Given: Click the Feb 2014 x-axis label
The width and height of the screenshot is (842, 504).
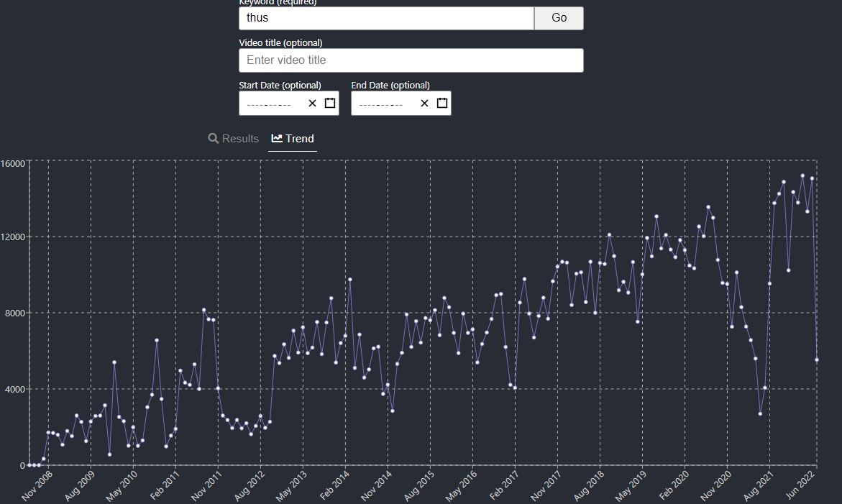Looking at the screenshot, I should coord(334,486).
